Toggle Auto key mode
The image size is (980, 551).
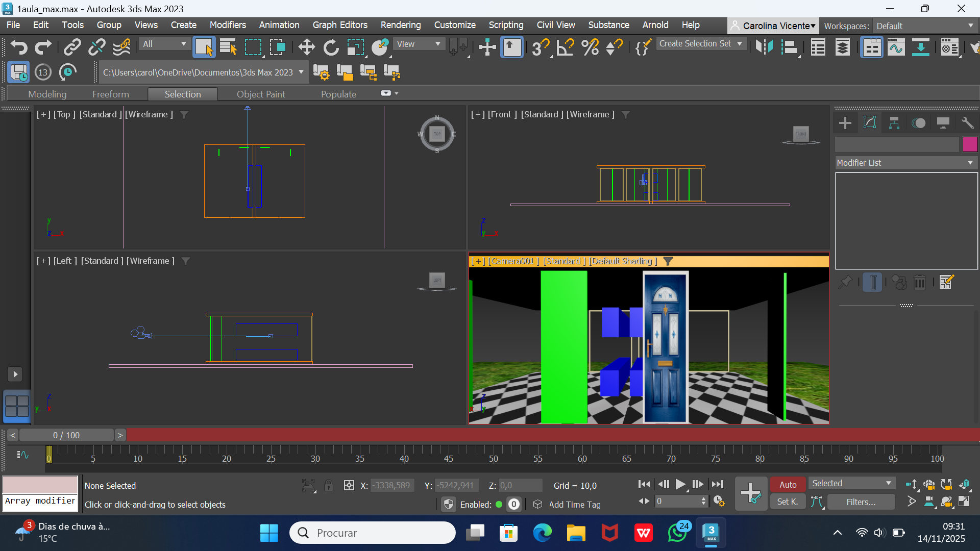pos(788,485)
